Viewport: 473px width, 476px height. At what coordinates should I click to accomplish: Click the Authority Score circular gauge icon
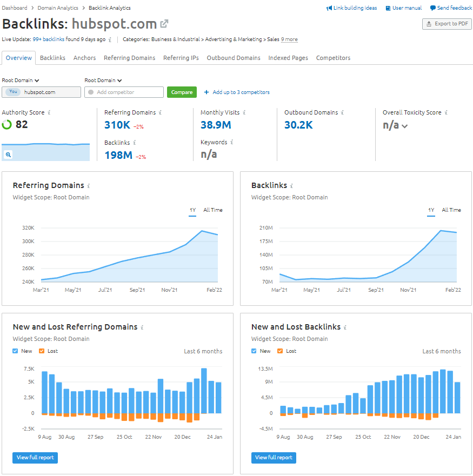tap(6, 124)
